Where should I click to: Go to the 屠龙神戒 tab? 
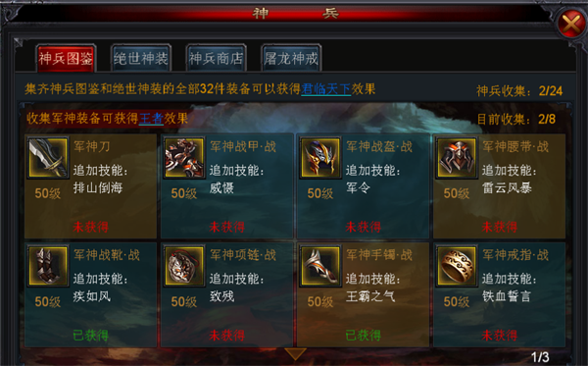coord(291,58)
